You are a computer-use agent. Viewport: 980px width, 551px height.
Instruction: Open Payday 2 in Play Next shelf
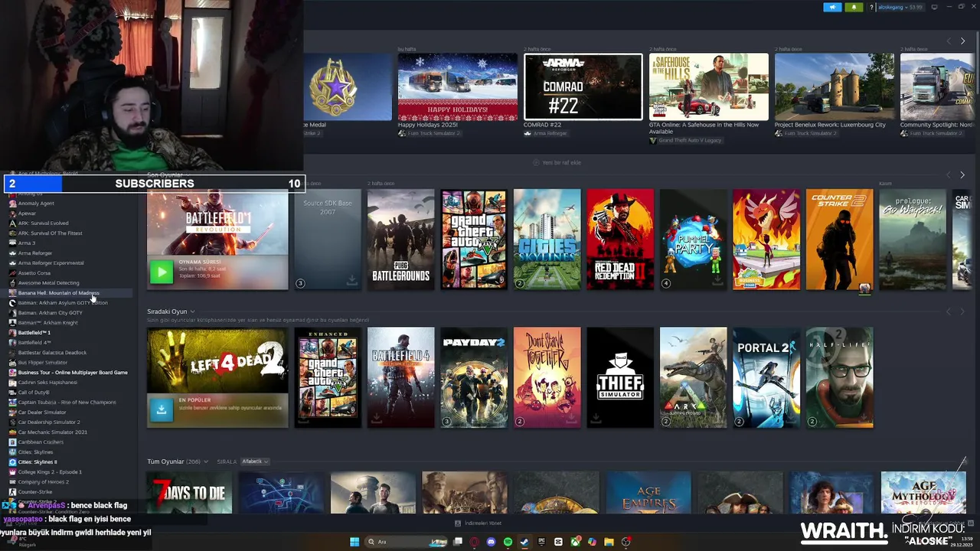pyautogui.click(x=474, y=377)
